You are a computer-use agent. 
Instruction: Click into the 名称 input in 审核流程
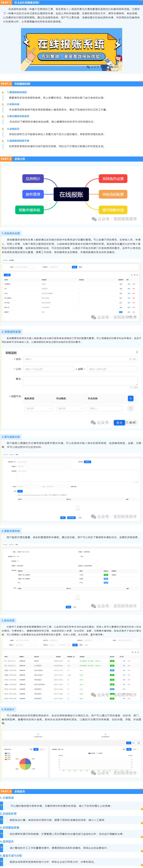tap(80, 359)
